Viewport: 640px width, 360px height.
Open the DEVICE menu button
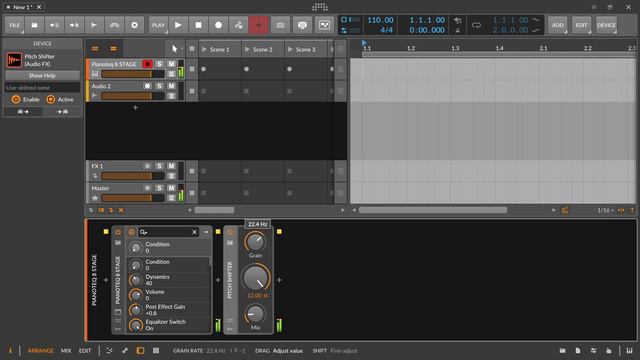[x=606, y=25]
